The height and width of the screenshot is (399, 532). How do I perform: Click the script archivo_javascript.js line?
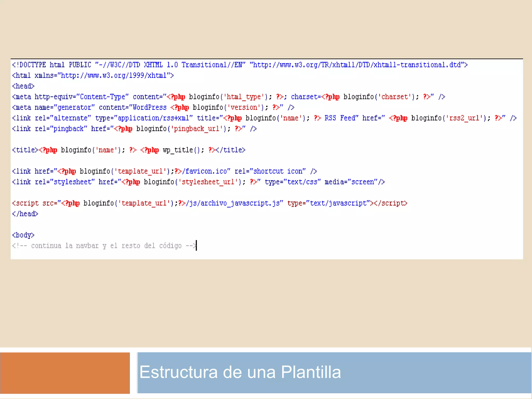click(210, 203)
